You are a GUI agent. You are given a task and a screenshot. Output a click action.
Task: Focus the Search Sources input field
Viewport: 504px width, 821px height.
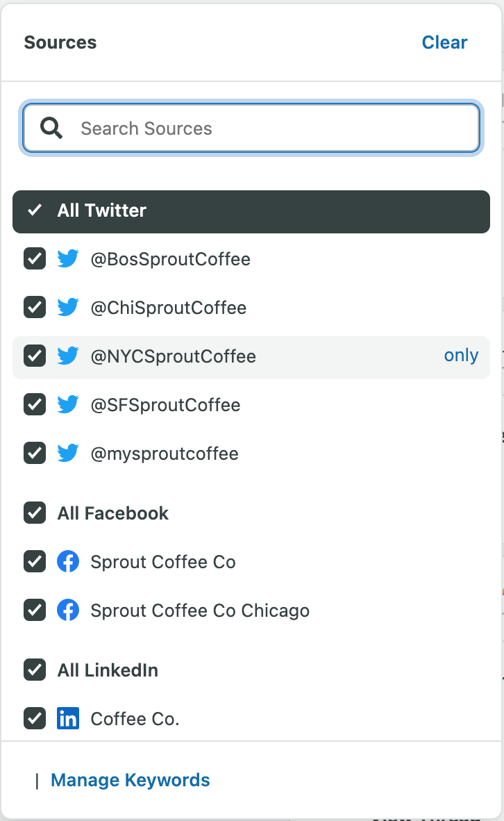pos(251,128)
